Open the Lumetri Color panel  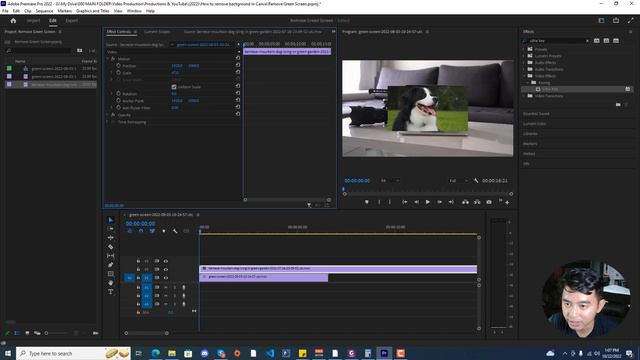(534, 124)
